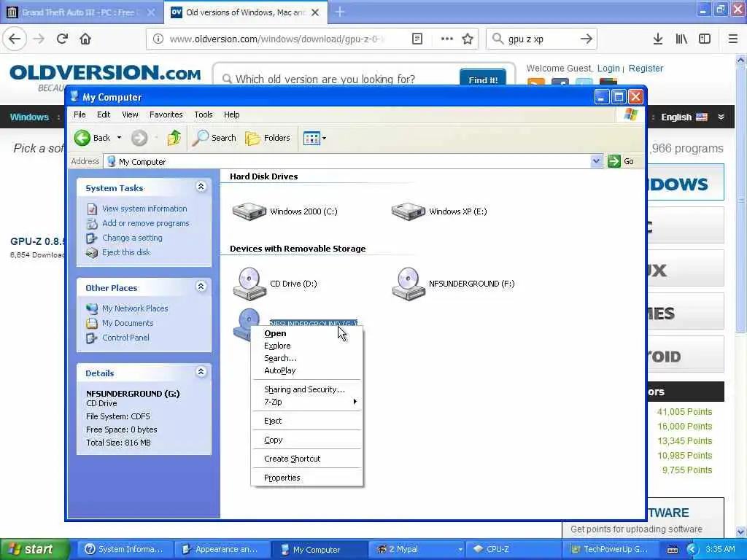Switch to System Information taskbar button

[x=124, y=549]
